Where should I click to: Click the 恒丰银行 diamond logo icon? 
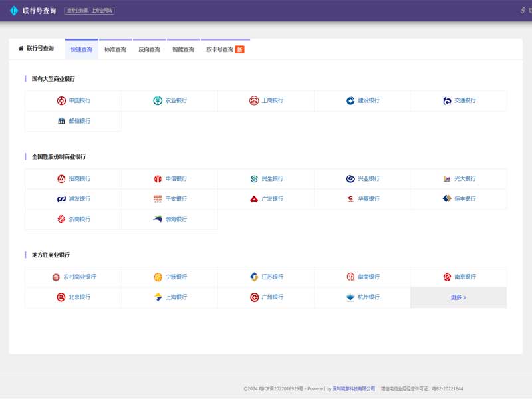pos(447,198)
